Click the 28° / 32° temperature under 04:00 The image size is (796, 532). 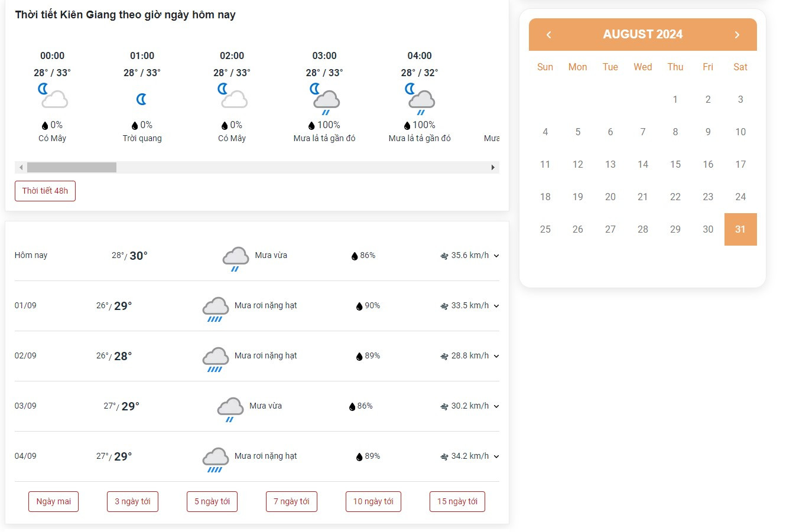[x=420, y=73]
